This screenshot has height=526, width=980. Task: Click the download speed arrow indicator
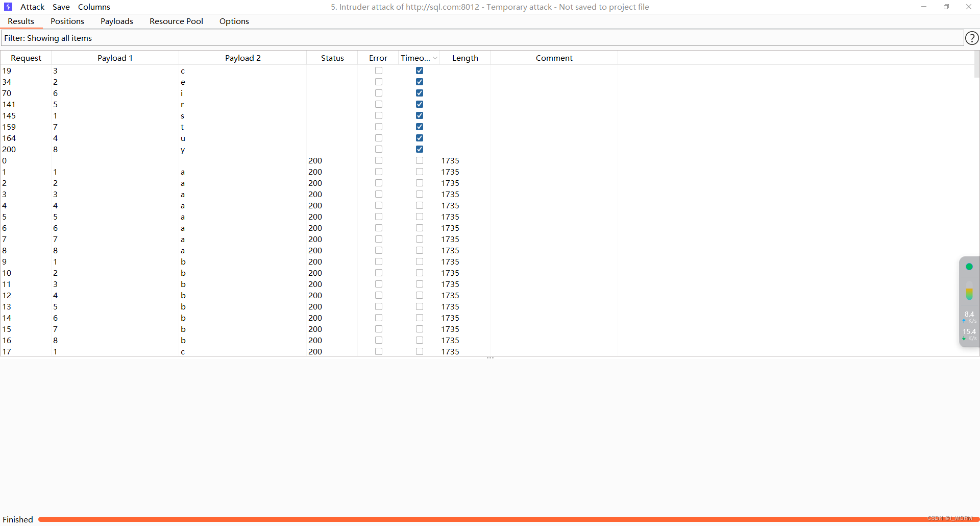click(964, 338)
